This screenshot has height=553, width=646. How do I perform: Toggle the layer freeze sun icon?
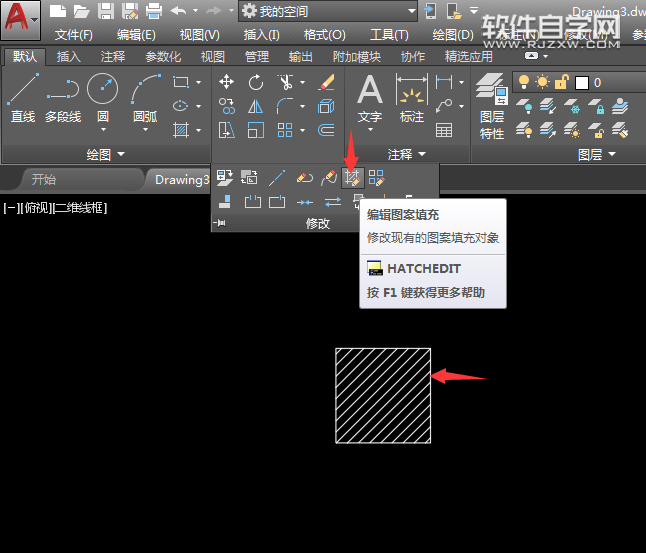[x=542, y=83]
